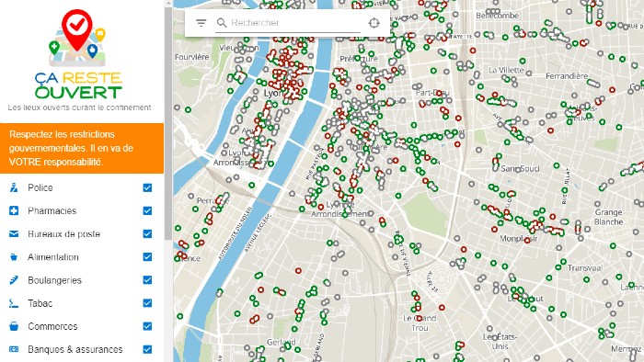Disable the Tabac checkbox

click(x=147, y=303)
